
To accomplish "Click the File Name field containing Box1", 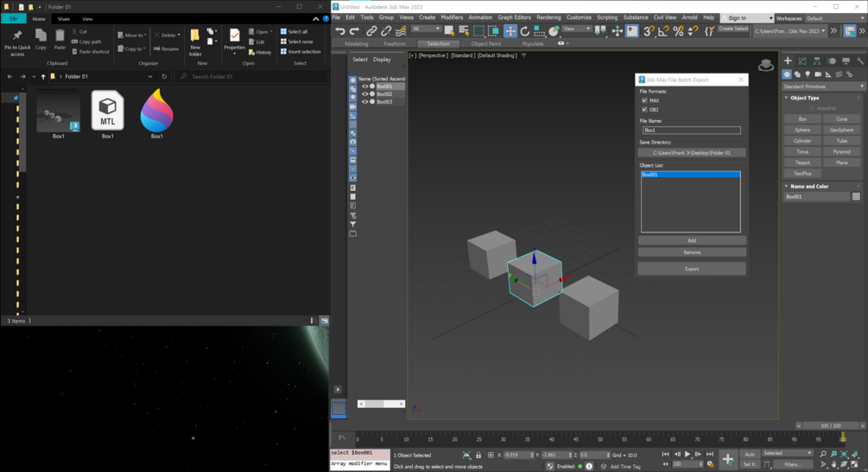I will click(692, 131).
